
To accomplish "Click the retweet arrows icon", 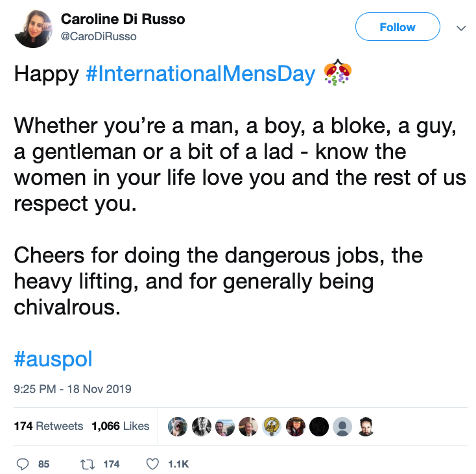I will 84,464.
